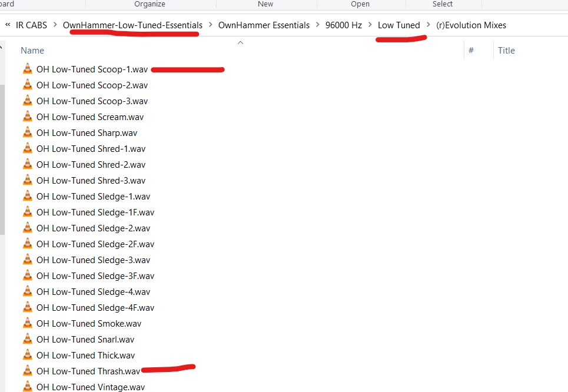Open the chevron after OwnHammer Essentials breadcrumb
This screenshot has width=568, height=392.
pos(318,25)
